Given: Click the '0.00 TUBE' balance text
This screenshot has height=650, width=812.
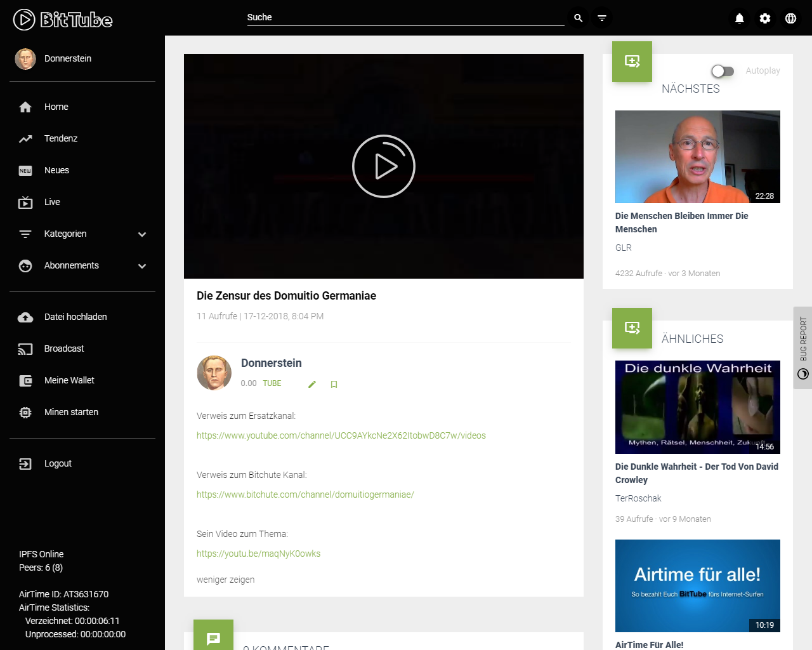Looking at the screenshot, I should [x=261, y=383].
